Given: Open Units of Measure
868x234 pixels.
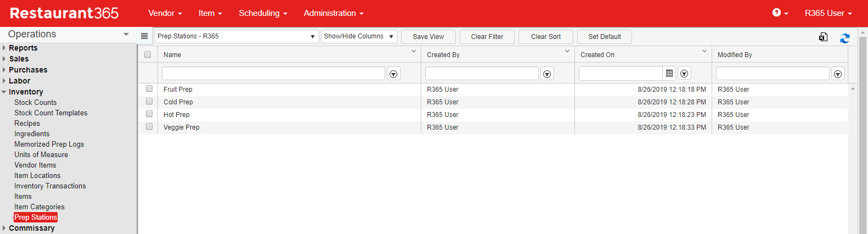Looking at the screenshot, I should 41,154.
